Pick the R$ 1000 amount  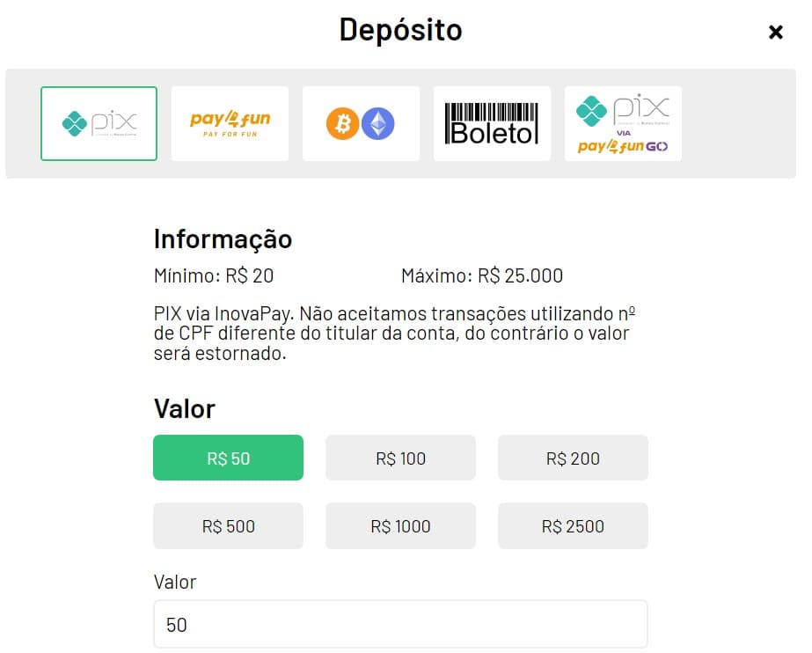point(401,525)
